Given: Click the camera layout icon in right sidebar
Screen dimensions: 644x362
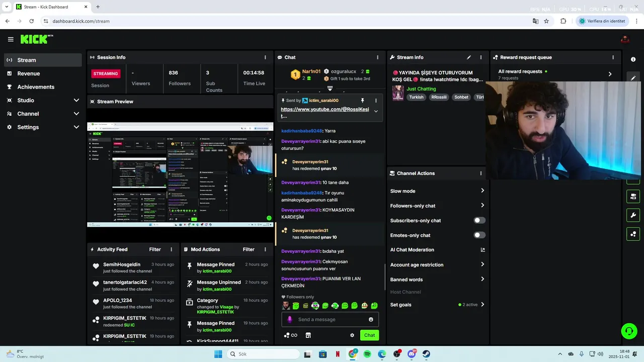Looking at the screenshot, I should tap(633, 196).
